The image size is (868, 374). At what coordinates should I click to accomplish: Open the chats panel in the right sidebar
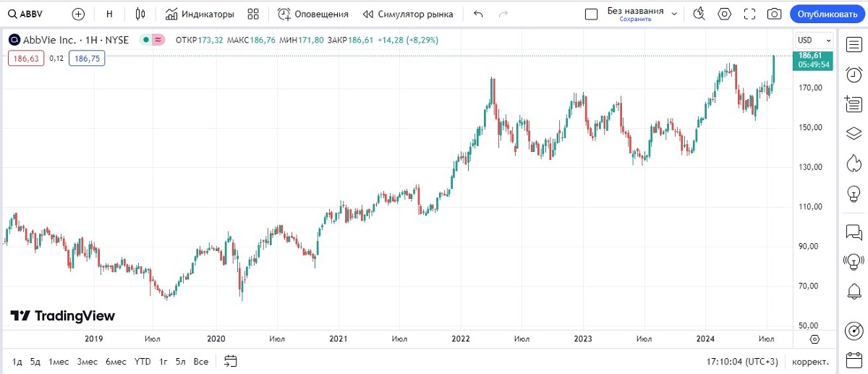[x=854, y=231]
